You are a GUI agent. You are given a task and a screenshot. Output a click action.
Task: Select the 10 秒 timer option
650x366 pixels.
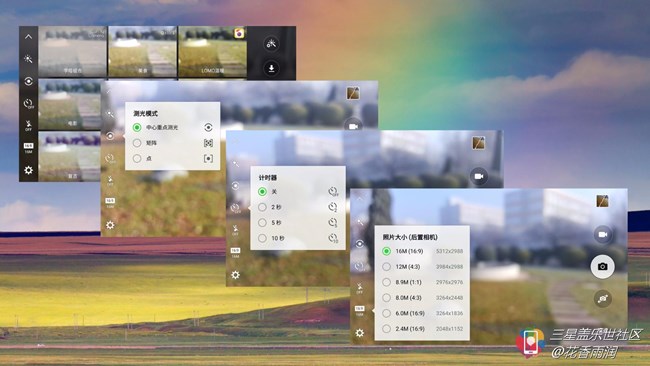[298, 238]
